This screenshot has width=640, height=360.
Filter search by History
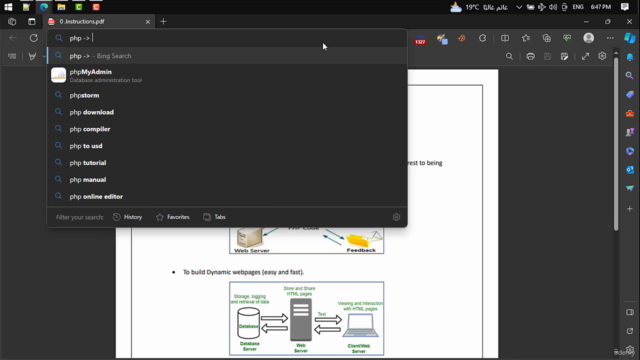(x=127, y=217)
